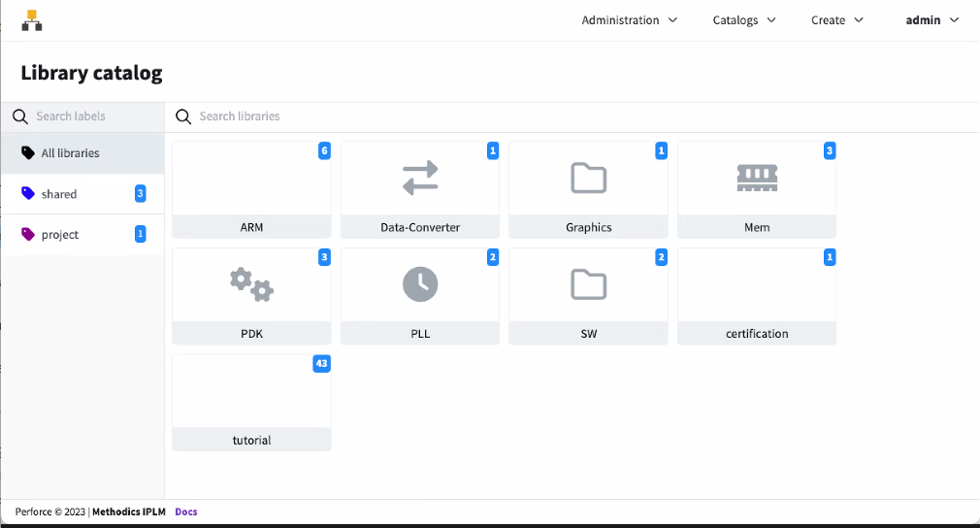
Task: Click into the Search labels field
Action: (87, 116)
